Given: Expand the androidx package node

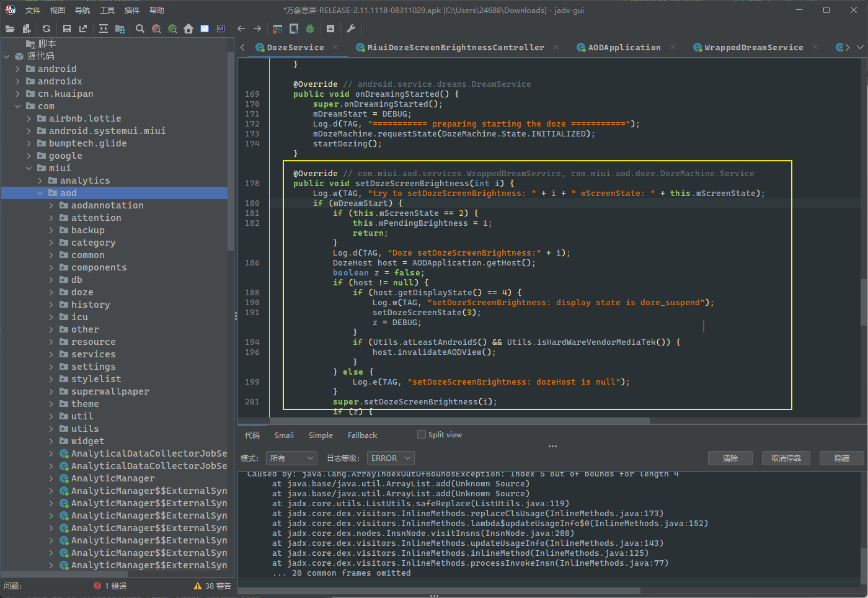Looking at the screenshot, I should coord(18,81).
